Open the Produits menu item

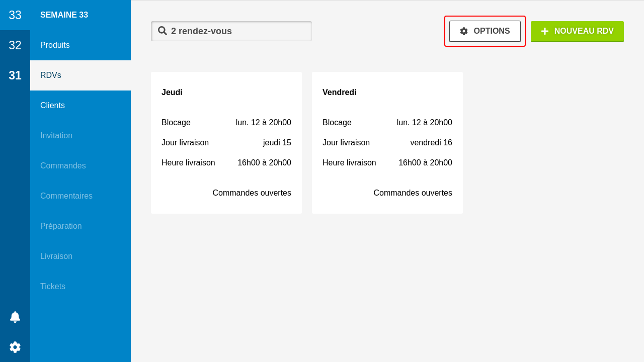tap(80, 45)
